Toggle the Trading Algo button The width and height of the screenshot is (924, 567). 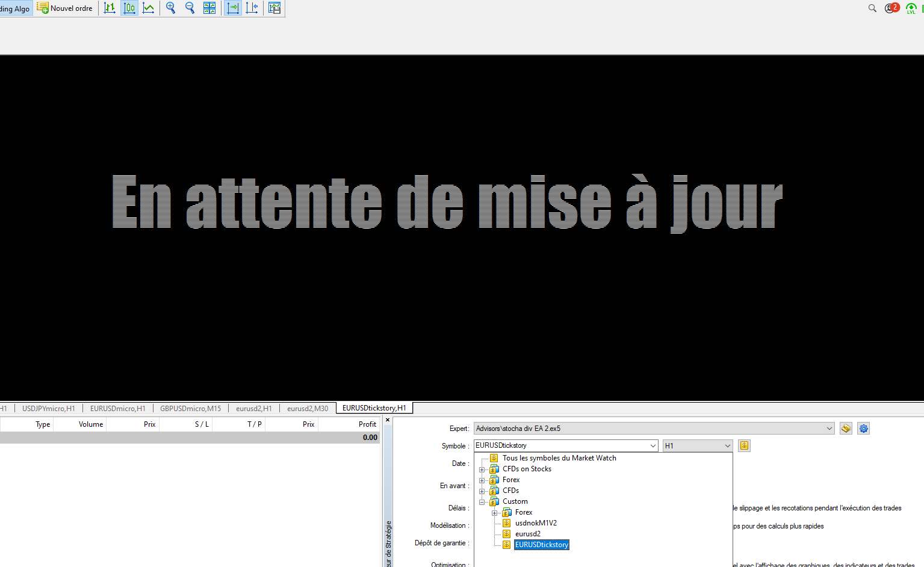(15, 8)
